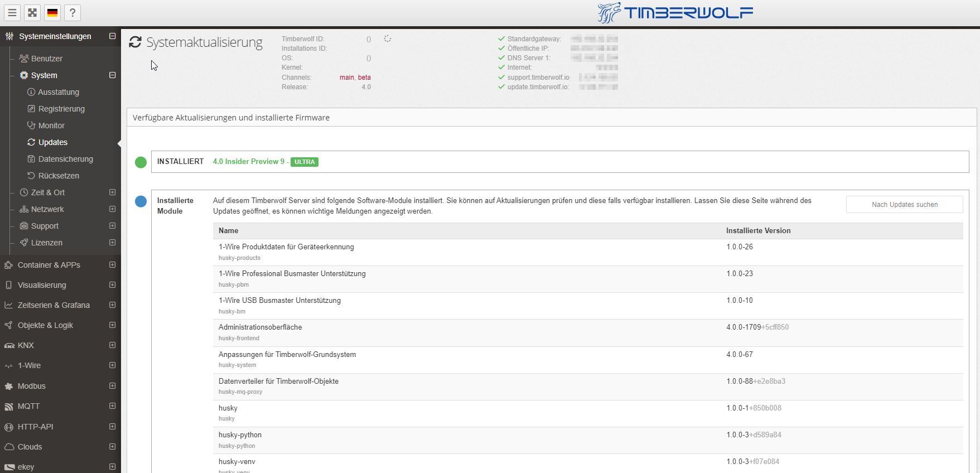
Task: Click the Datensicherung backup icon
Action: (x=31, y=159)
